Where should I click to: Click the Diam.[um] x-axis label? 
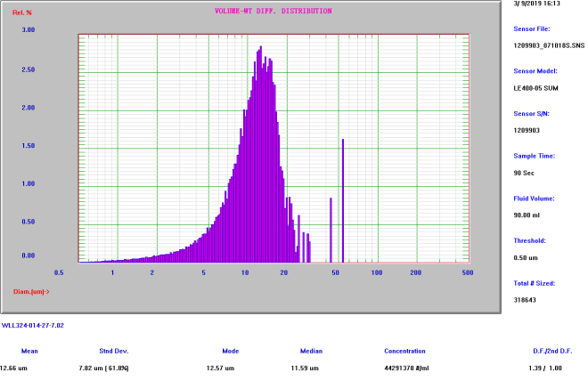click(x=31, y=291)
